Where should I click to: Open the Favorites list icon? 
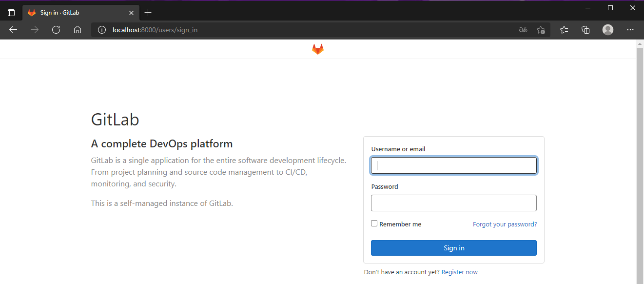(x=564, y=30)
